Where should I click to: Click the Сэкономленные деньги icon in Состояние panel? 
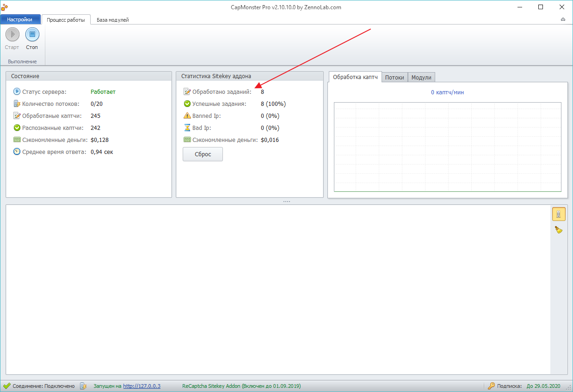click(x=17, y=140)
